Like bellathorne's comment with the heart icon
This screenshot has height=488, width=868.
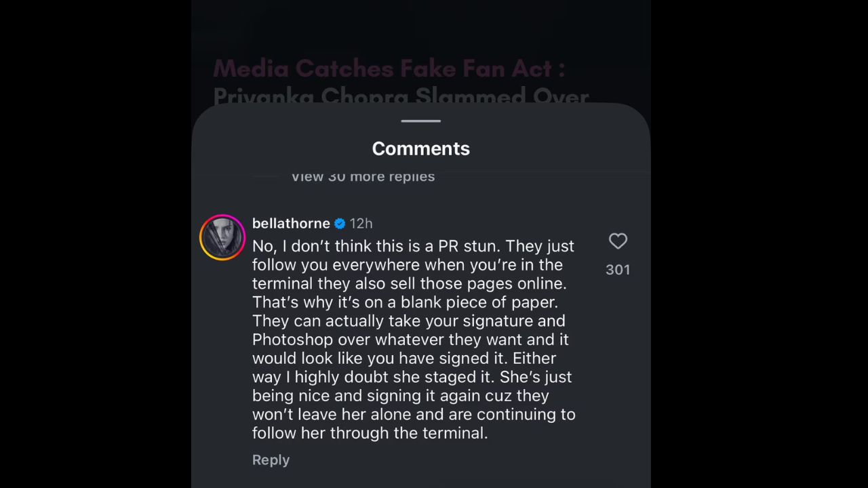click(618, 241)
